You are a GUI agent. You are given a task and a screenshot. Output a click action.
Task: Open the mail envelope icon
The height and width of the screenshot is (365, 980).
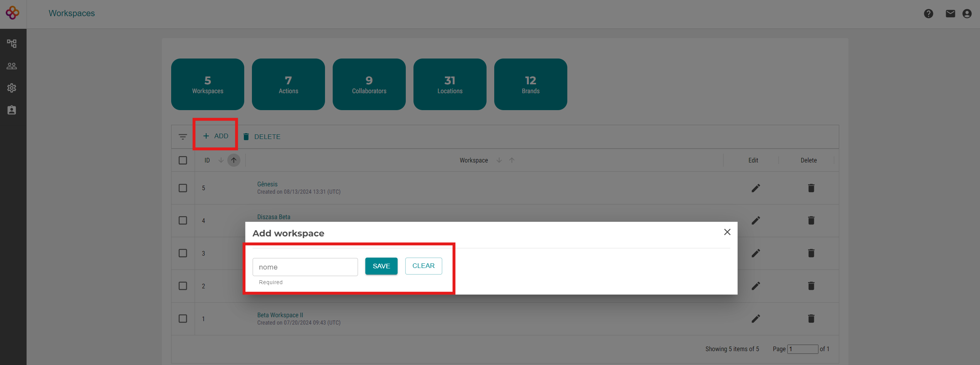950,14
